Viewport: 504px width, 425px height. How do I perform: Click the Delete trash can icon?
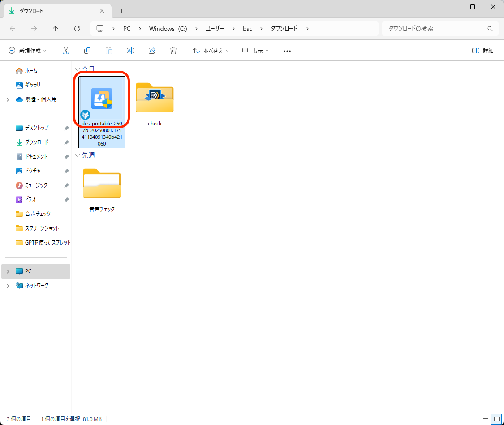(x=173, y=51)
